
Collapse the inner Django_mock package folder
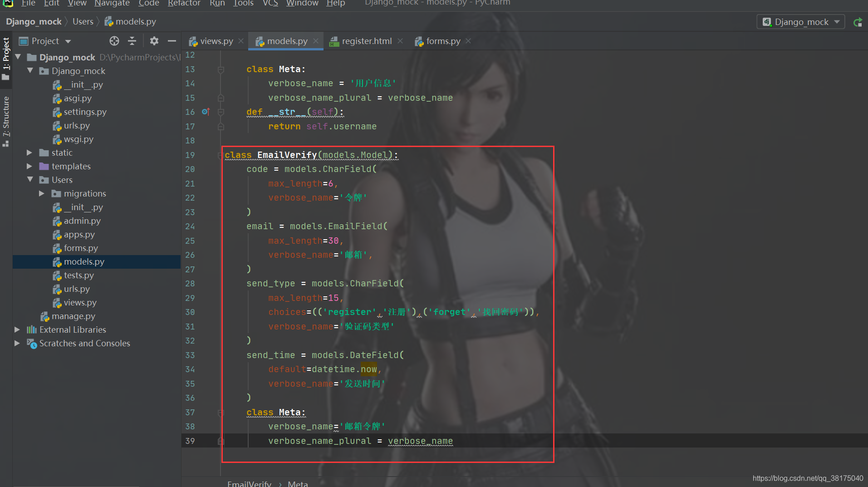[30, 71]
